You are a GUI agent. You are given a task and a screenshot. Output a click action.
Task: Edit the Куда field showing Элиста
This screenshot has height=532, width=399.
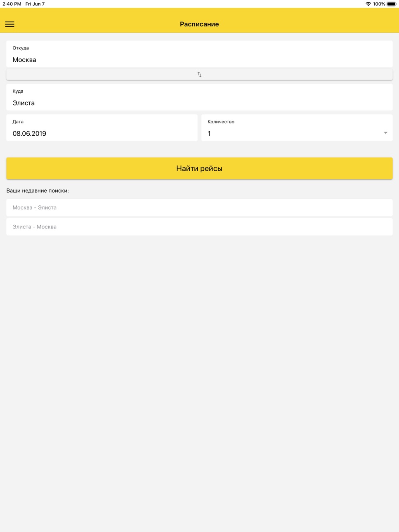199,97
